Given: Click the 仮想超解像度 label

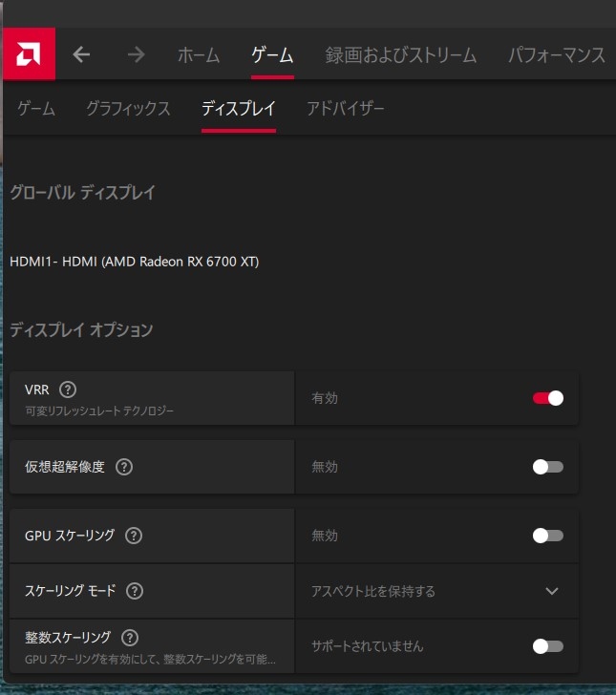Looking at the screenshot, I should [65, 467].
